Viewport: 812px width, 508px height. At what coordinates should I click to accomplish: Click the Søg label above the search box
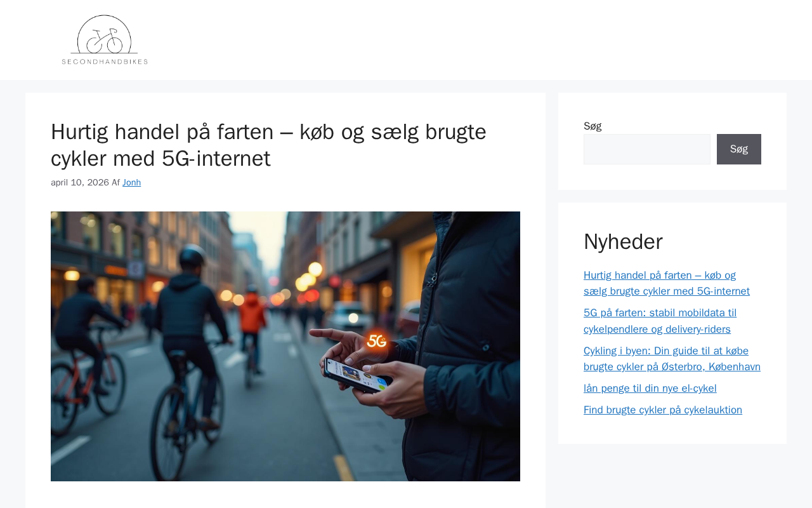(x=593, y=126)
